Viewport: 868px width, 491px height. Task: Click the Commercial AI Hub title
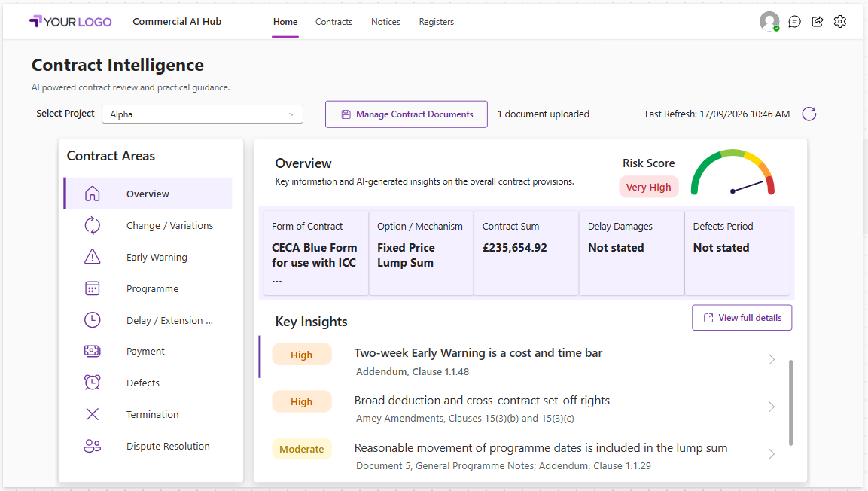tap(177, 22)
